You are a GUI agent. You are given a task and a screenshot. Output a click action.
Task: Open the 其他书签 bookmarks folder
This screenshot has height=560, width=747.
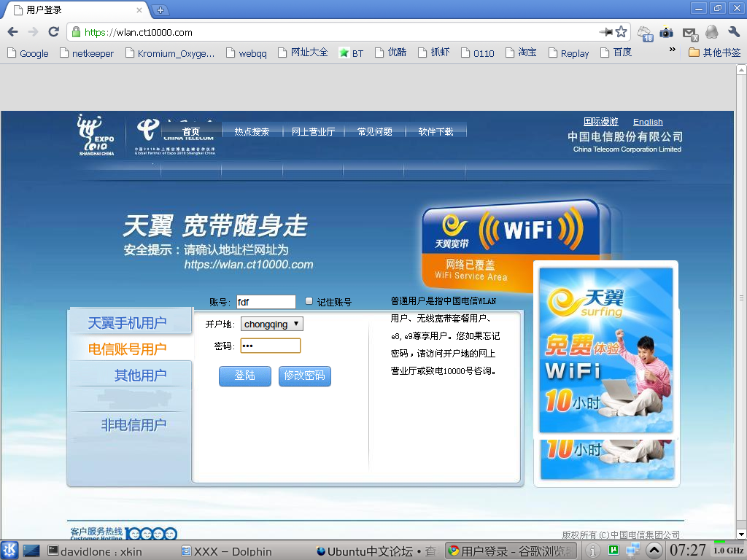(715, 52)
